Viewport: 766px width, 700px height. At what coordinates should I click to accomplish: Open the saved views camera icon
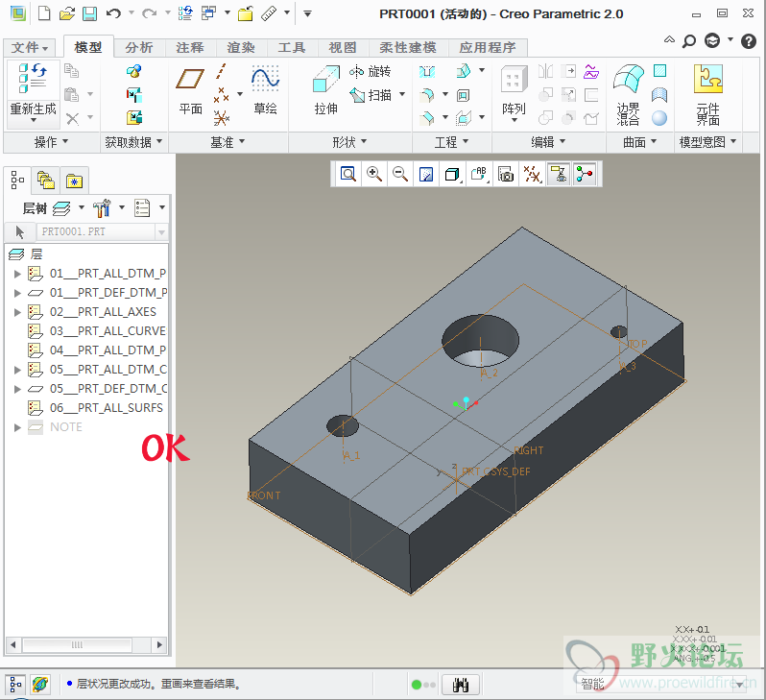click(506, 174)
